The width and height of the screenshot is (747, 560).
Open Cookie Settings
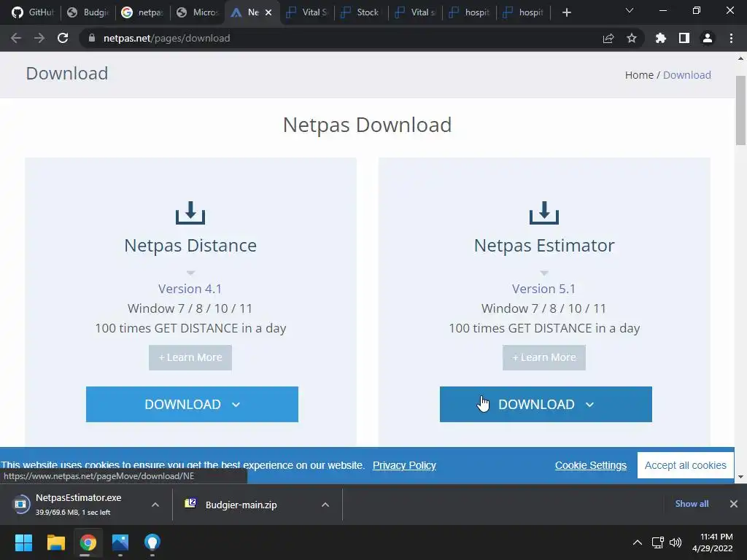591,465
